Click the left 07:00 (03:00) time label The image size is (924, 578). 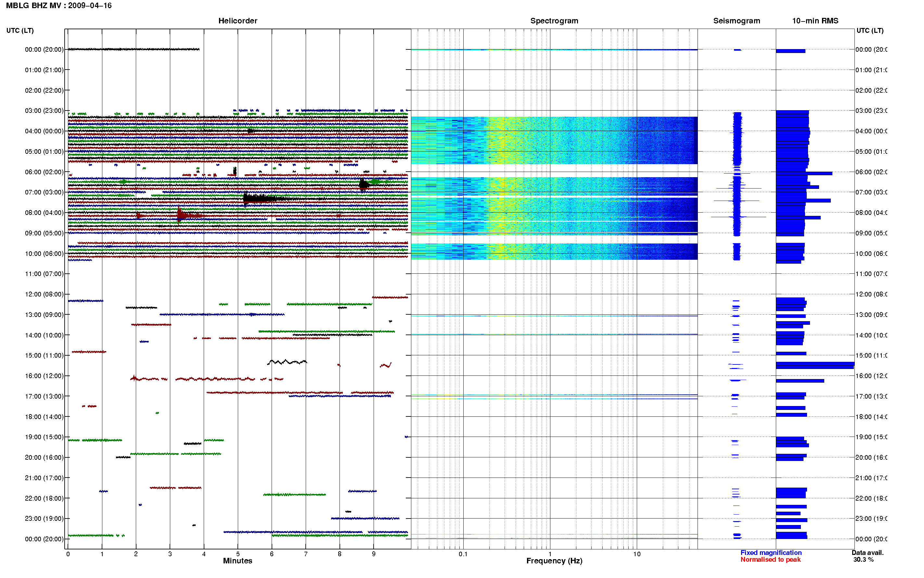click(44, 192)
